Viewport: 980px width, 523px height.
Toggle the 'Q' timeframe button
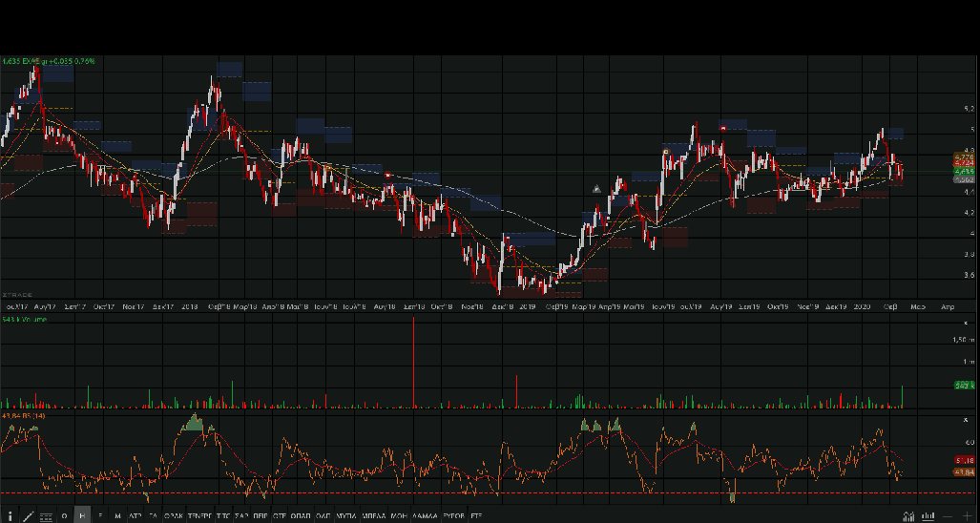[64, 516]
